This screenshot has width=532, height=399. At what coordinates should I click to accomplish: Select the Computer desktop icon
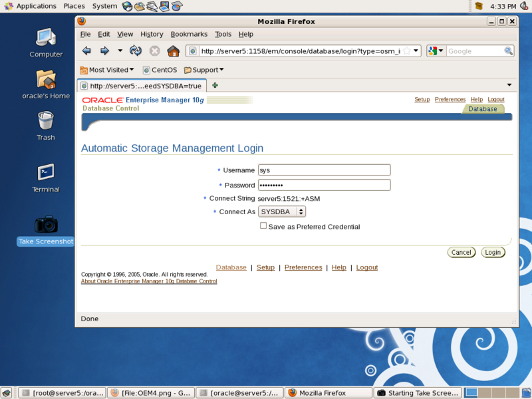46,43
